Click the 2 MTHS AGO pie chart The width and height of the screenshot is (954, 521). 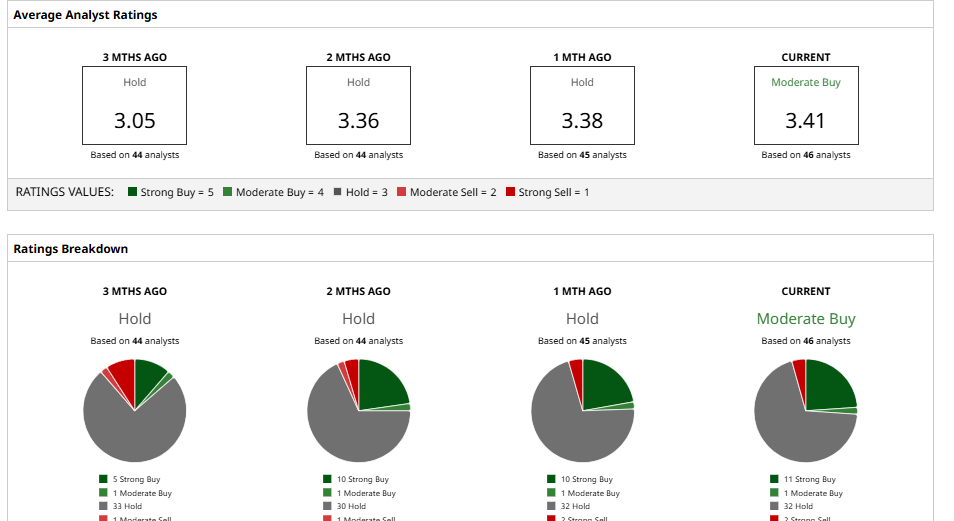(x=358, y=410)
